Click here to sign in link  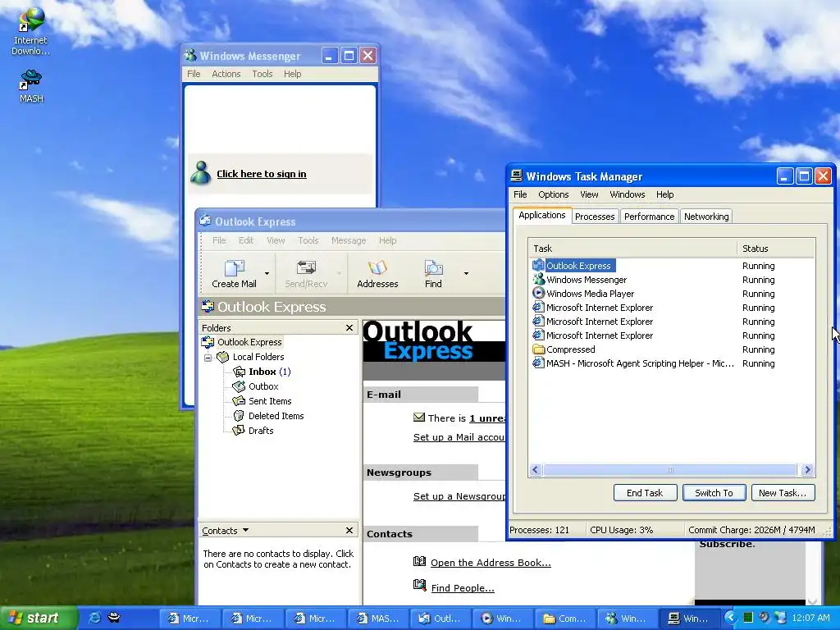coord(262,174)
